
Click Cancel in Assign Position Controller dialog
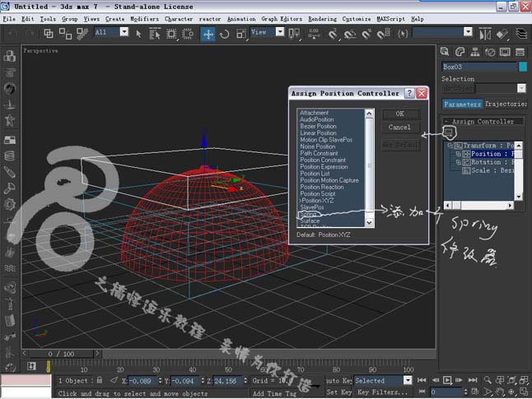pos(400,128)
